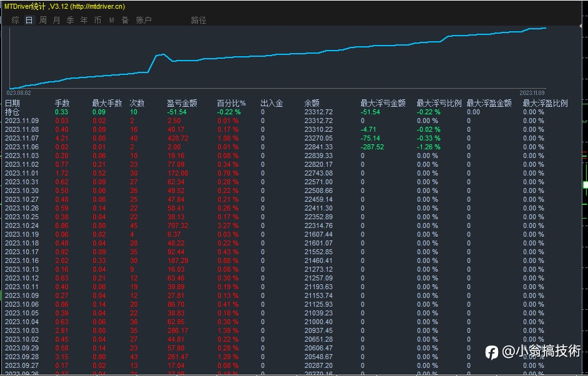Open the 周 weekly statistics tab
This screenshot has width=588, height=376.
tap(43, 20)
